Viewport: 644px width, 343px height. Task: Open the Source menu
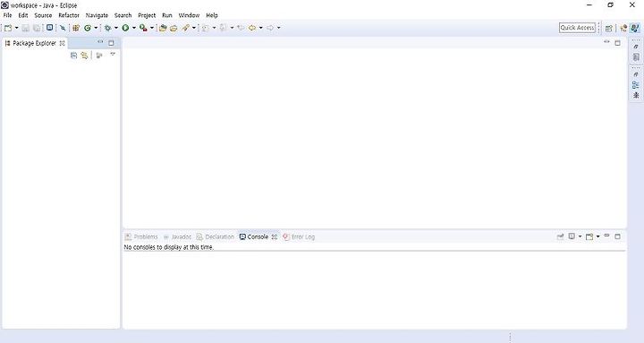pos(43,15)
